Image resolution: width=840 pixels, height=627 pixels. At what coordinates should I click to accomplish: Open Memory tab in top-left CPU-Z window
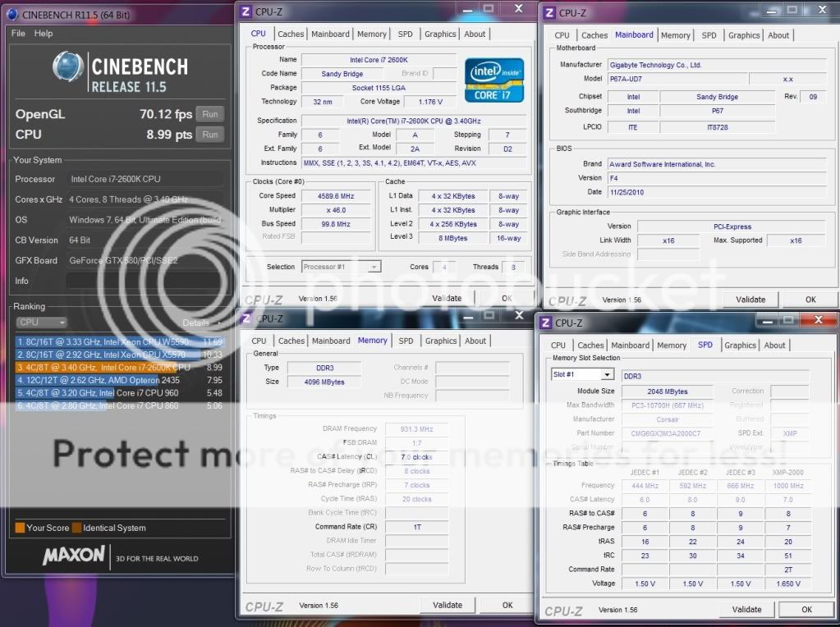pyautogui.click(x=371, y=34)
